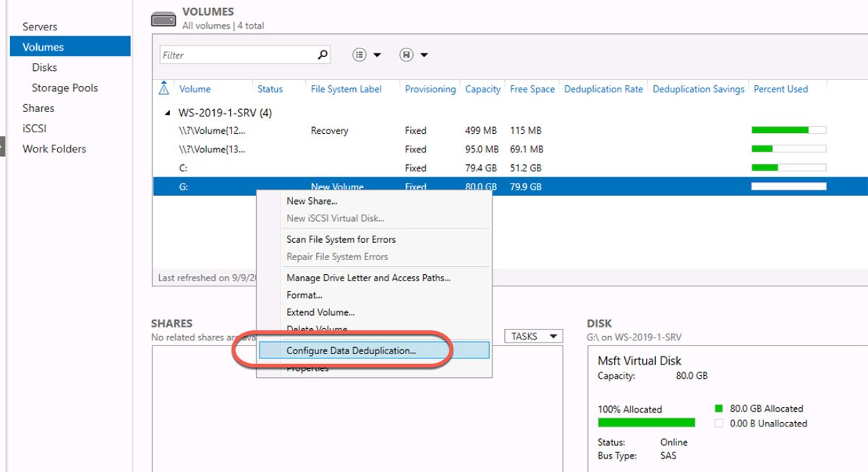The image size is (868, 472).
Task: Click the warning sort icon column header
Action: [x=164, y=89]
